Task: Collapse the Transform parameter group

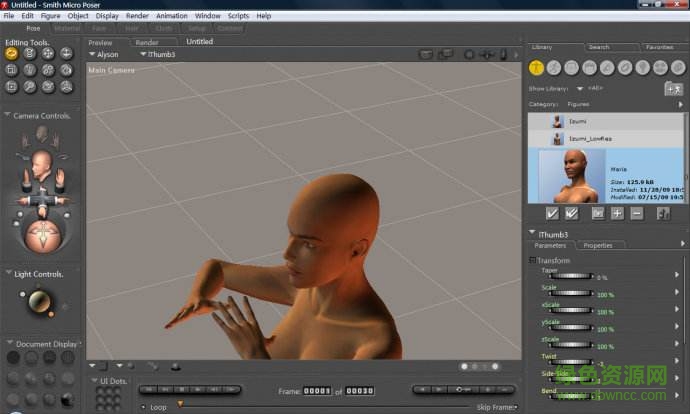Action: (533, 261)
